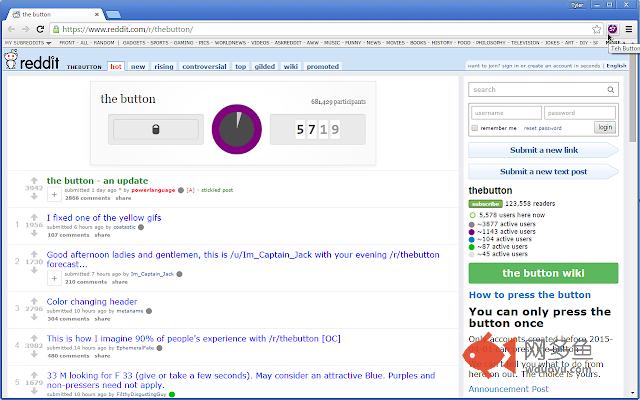Open a new browser tab
Screen dimensions: 640x400
tap(113, 15)
